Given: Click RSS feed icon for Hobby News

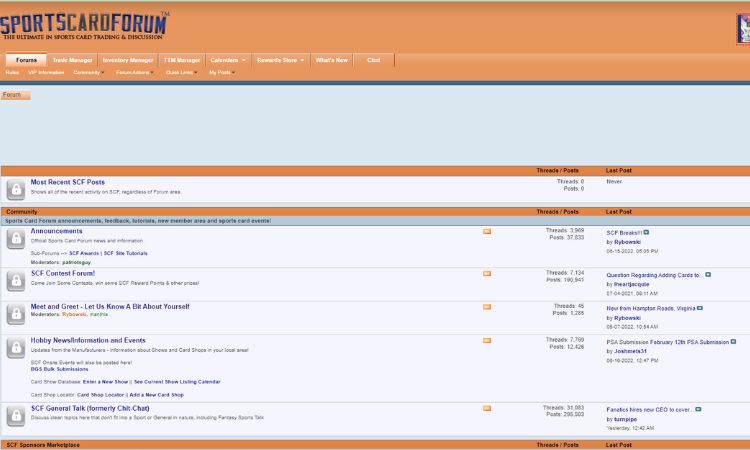Looking at the screenshot, I should [x=487, y=340].
